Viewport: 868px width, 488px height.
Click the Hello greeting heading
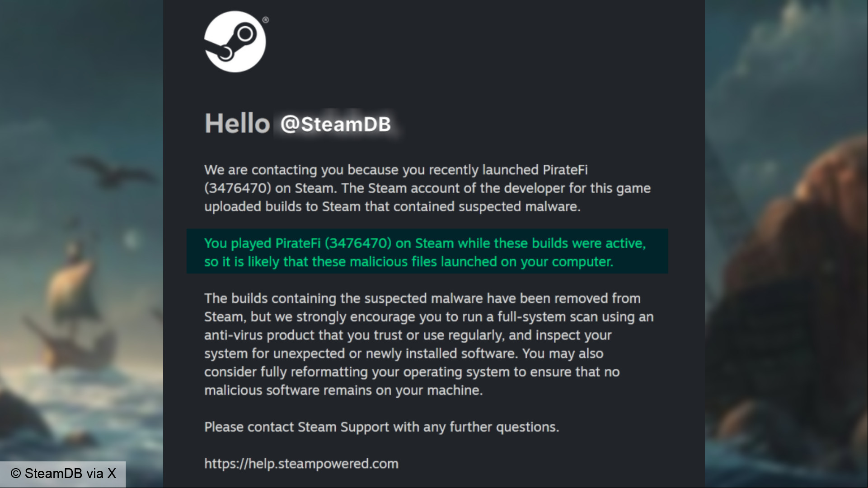pos(237,123)
